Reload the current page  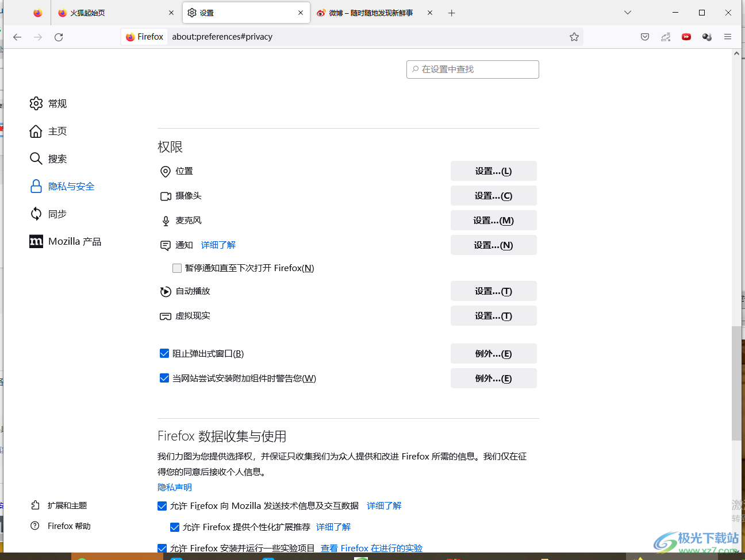click(x=59, y=37)
